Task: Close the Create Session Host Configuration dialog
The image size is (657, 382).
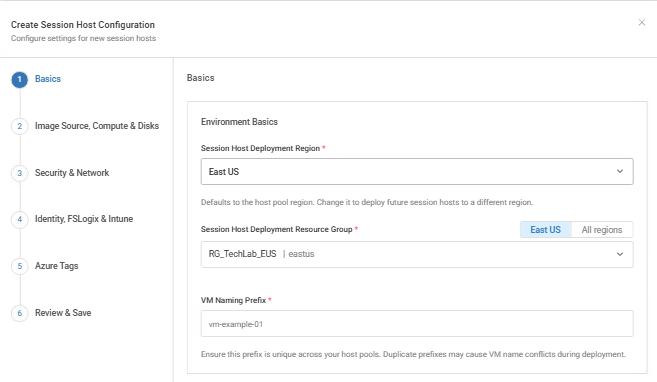Action: tap(641, 22)
